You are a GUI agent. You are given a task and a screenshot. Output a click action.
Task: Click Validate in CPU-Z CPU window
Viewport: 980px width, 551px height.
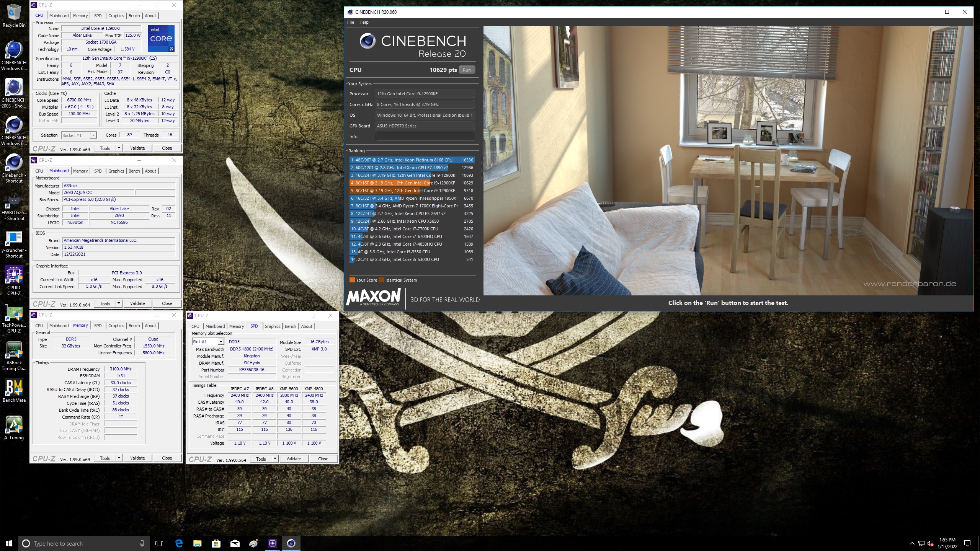point(137,148)
